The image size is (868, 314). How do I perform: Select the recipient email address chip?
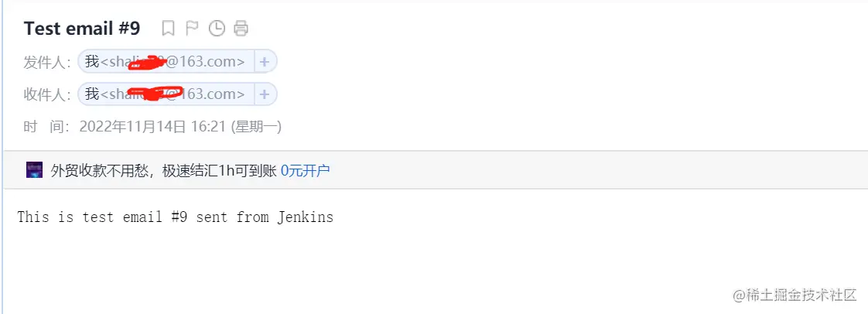(166, 94)
